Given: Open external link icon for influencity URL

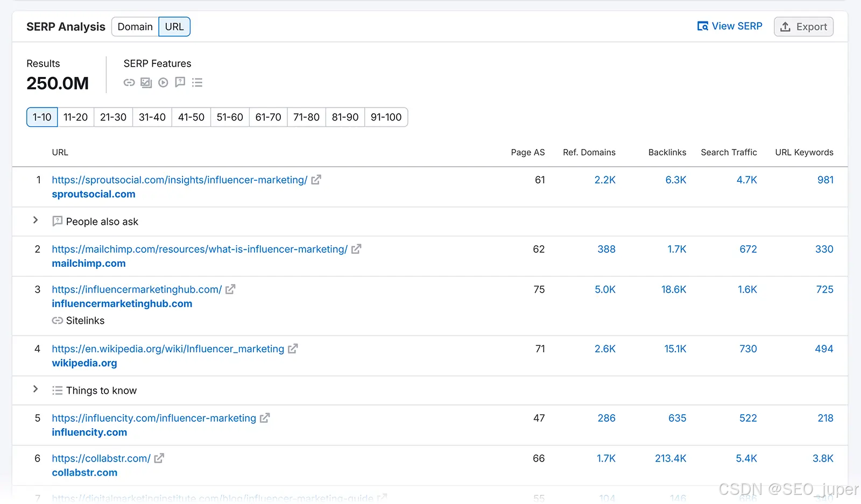Looking at the screenshot, I should pyautogui.click(x=265, y=418).
